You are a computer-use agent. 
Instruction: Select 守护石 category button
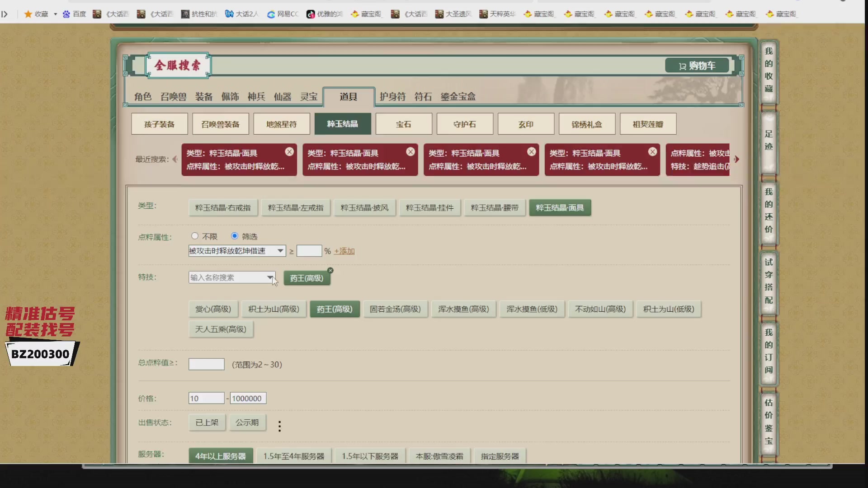pos(465,124)
